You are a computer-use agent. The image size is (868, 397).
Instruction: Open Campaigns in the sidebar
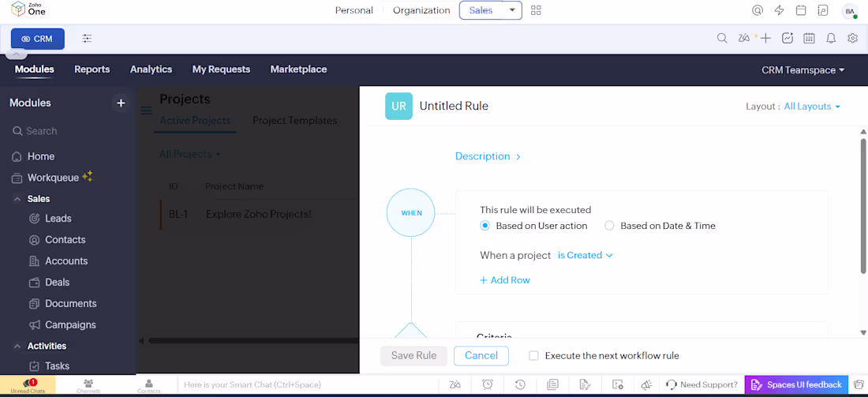coord(70,325)
